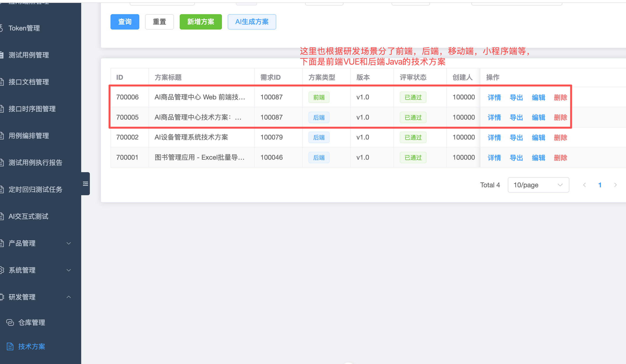Open 测试用例管理 in the sidebar
626x364 pixels.
pyautogui.click(x=29, y=55)
